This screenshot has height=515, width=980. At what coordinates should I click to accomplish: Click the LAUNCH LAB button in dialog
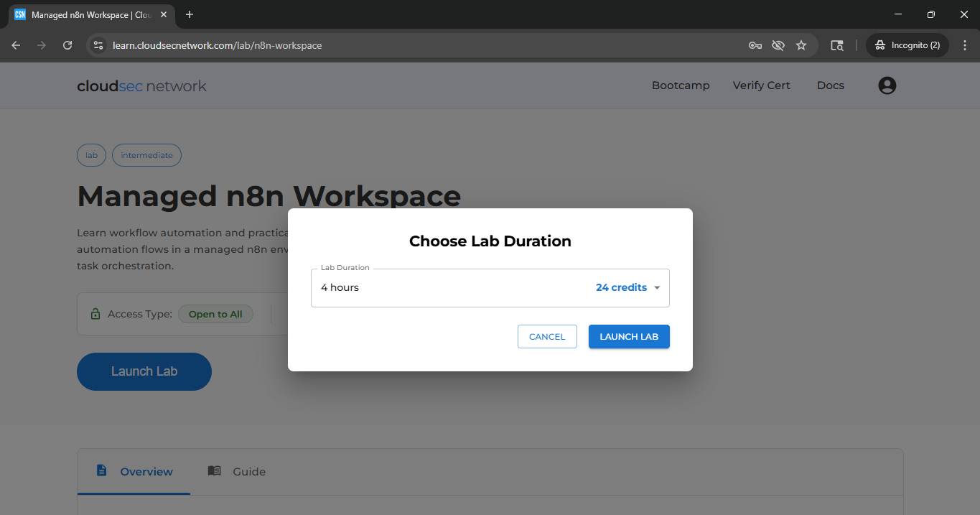click(629, 337)
